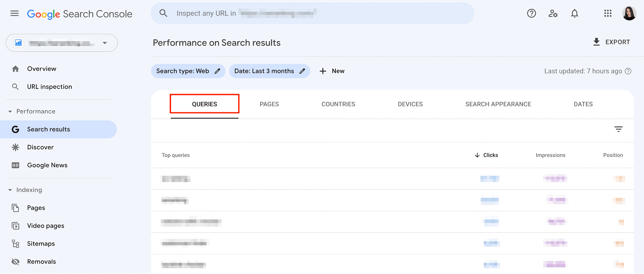Click the Sitemaps tree icon

(x=15, y=244)
